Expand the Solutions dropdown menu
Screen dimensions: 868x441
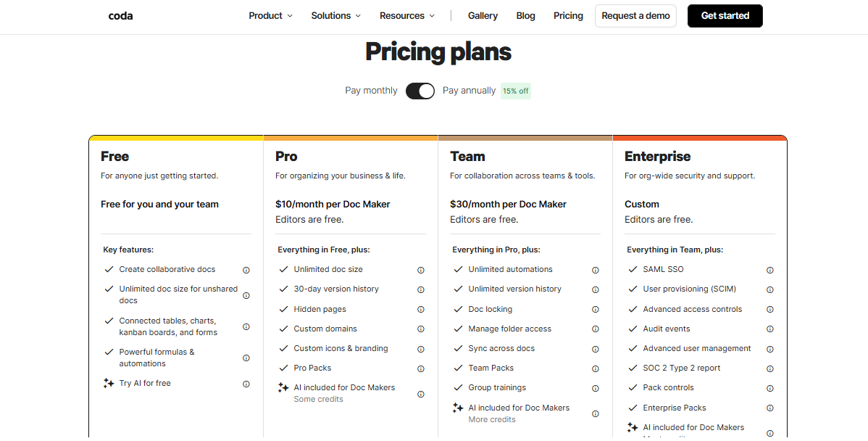click(336, 15)
